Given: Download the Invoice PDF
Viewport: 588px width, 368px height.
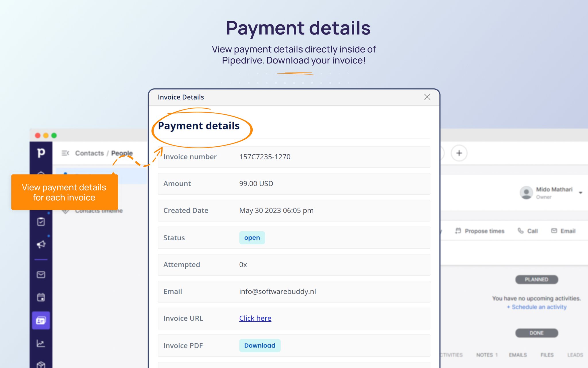Looking at the screenshot, I should point(260,345).
